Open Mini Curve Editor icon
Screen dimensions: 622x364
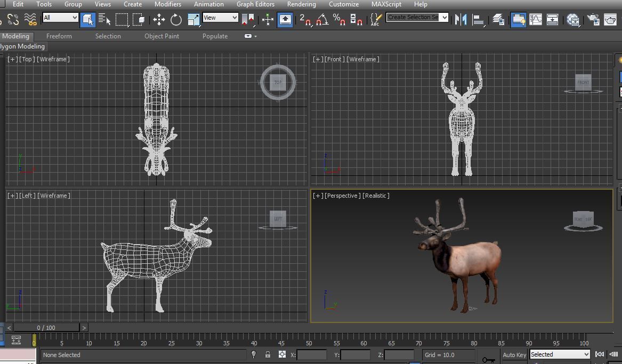pos(17,340)
